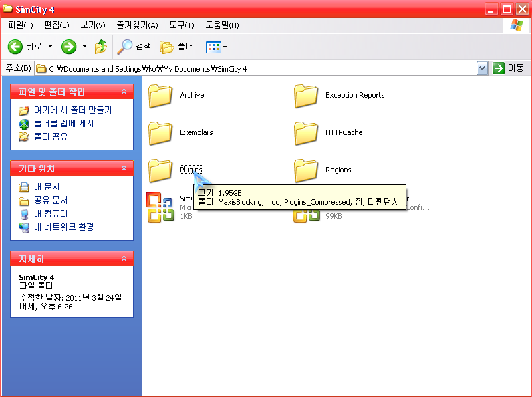This screenshot has width=532, height=397.
Task: Select the Regions folder icon
Action: 306,170
